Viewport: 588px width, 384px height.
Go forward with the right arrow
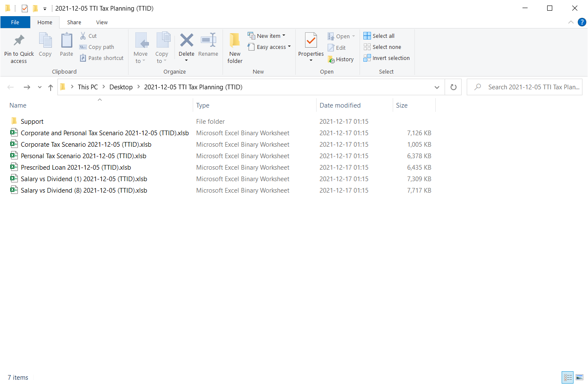(27, 87)
